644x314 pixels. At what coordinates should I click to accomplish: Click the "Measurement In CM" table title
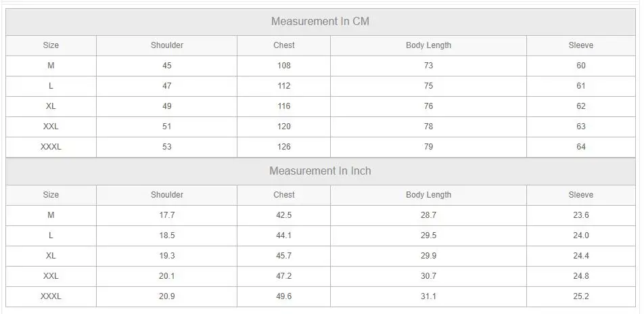tap(320, 21)
